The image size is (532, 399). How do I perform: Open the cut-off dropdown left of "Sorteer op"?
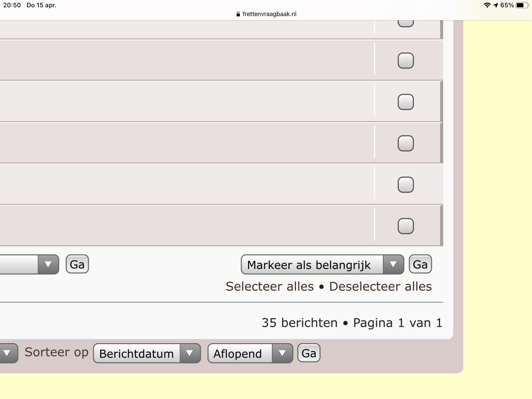[x=8, y=353]
